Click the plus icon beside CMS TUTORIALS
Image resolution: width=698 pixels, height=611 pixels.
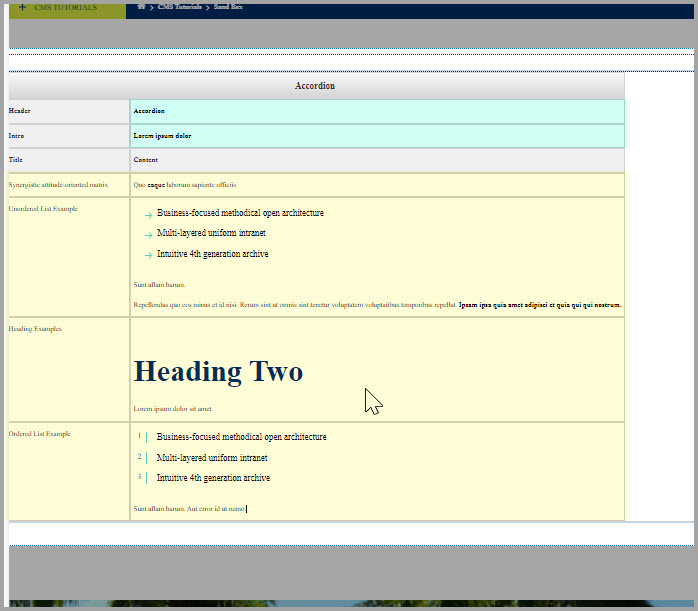point(22,7)
